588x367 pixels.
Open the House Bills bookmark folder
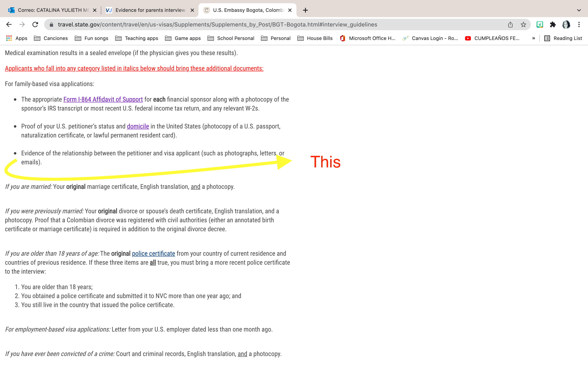point(315,38)
